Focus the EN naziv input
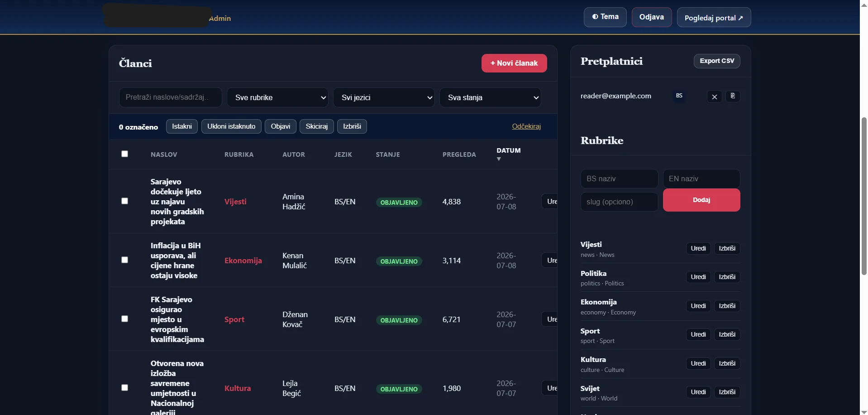This screenshot has width=868, height=415. click(701, 179)
